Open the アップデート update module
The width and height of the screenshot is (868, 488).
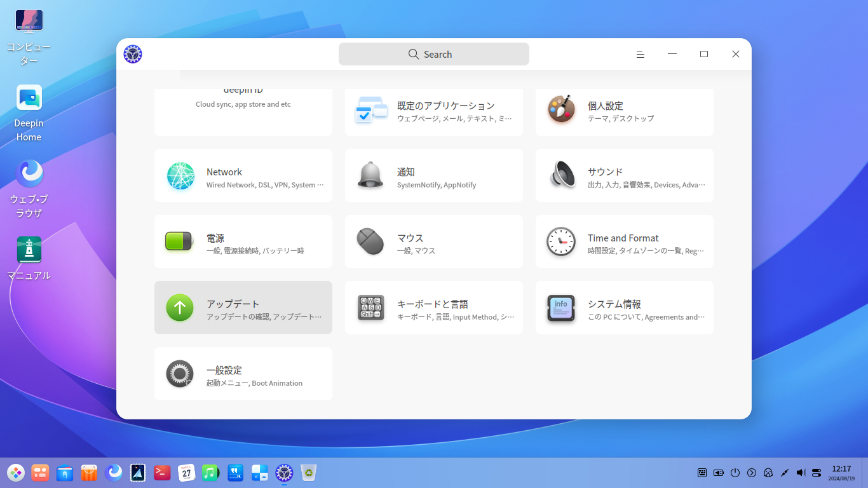coord(243,308)
